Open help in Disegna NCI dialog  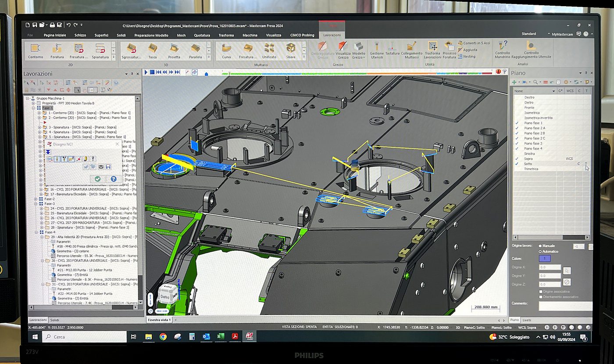click(x=114, y=178)
